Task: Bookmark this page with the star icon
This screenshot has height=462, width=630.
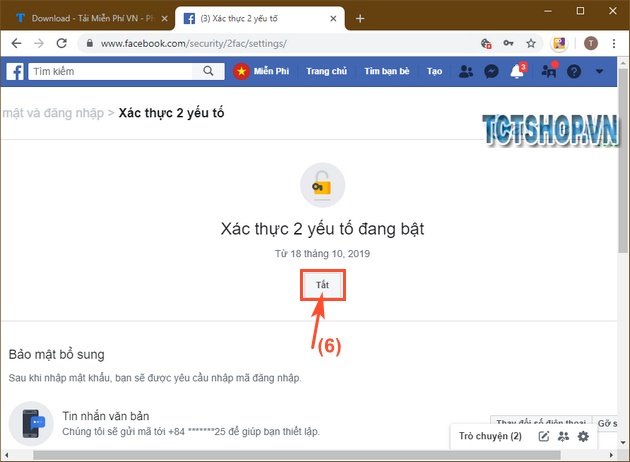Action: [531, 43]
